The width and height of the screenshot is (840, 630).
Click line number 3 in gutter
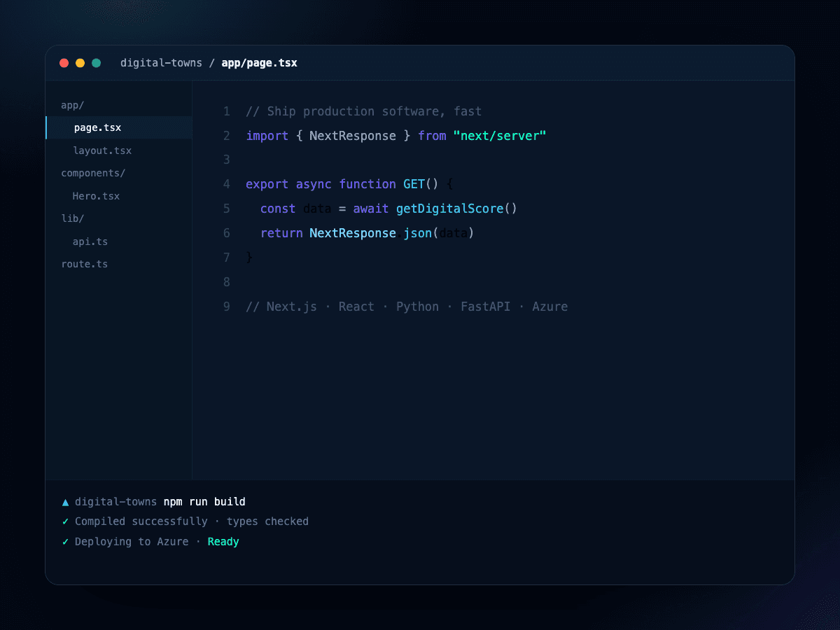(x=226, y=160)
